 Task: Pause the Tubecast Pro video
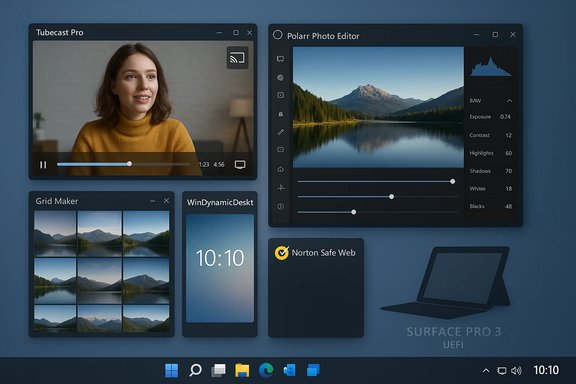[43, 165]
